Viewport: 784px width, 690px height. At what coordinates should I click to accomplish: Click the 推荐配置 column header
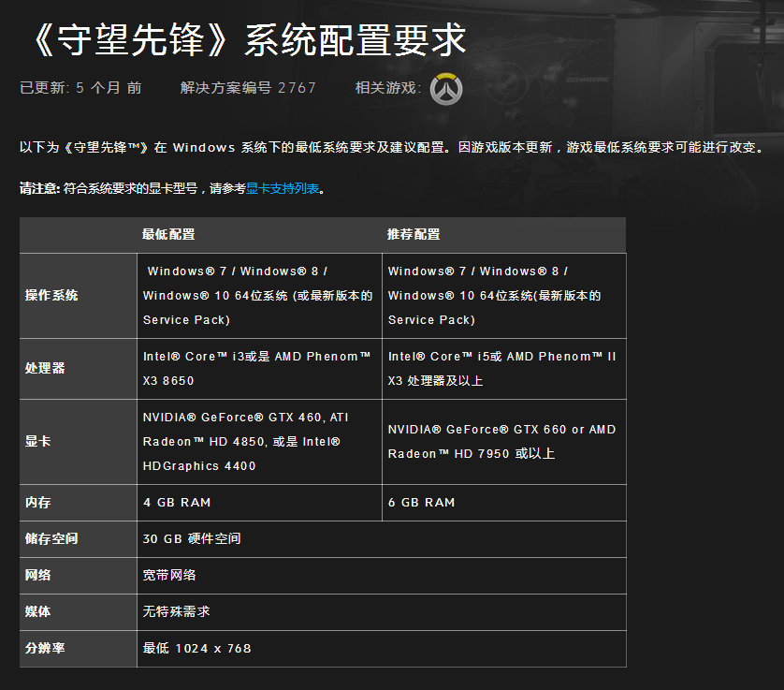click(x=414, y=234)
